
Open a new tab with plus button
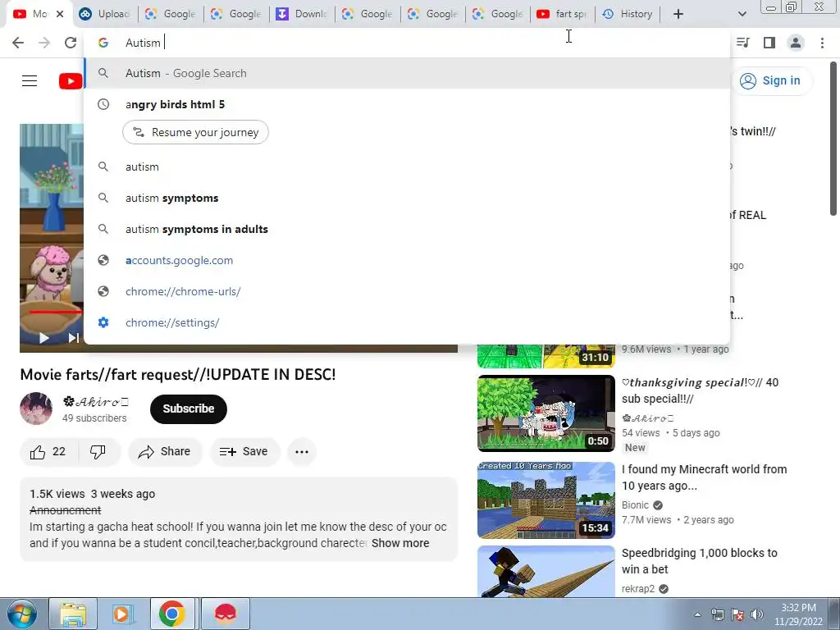pyautogui.click(x=678, y=14)
